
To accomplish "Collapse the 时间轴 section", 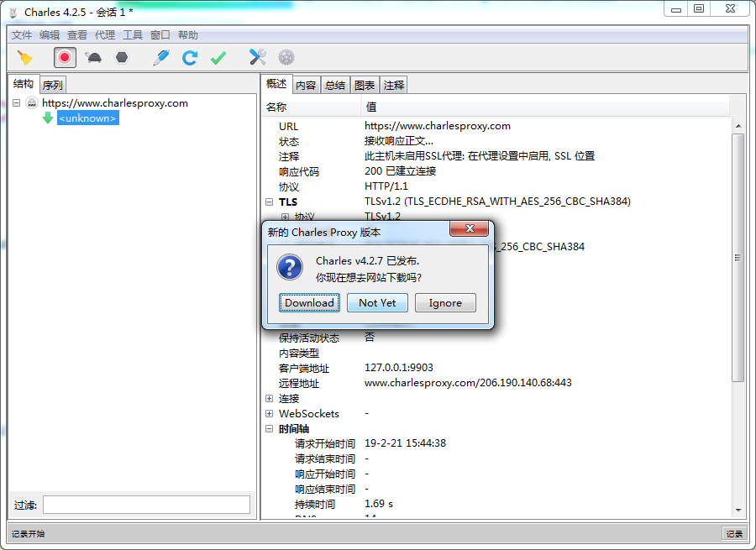I will pyautogui.click(x=270, y=429).
